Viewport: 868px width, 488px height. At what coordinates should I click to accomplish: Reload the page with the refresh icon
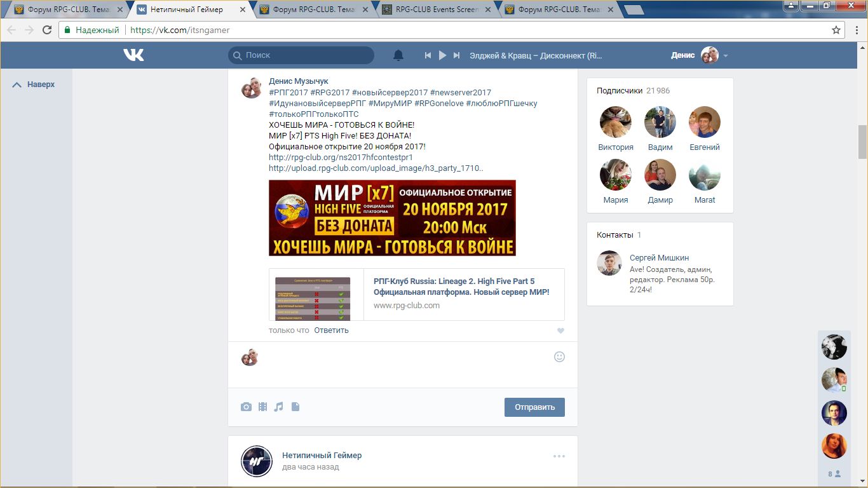click(x=47, y=30)
